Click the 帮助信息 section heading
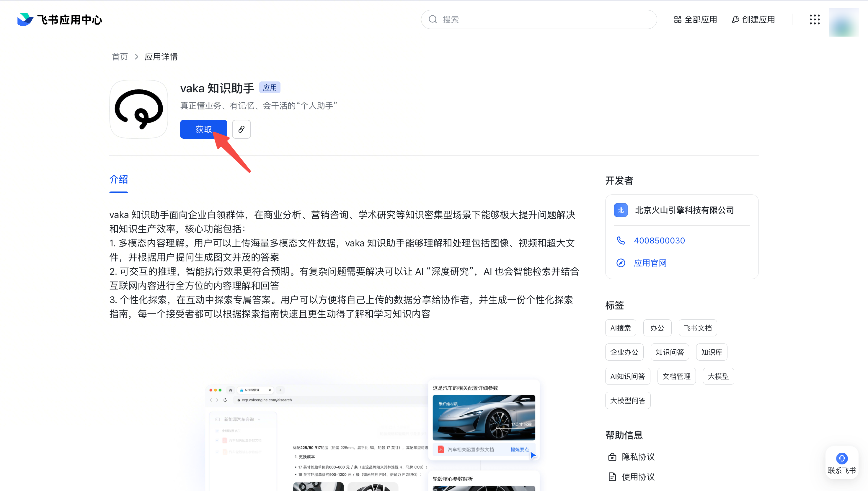The image size is (868, 491). point(624,435)
